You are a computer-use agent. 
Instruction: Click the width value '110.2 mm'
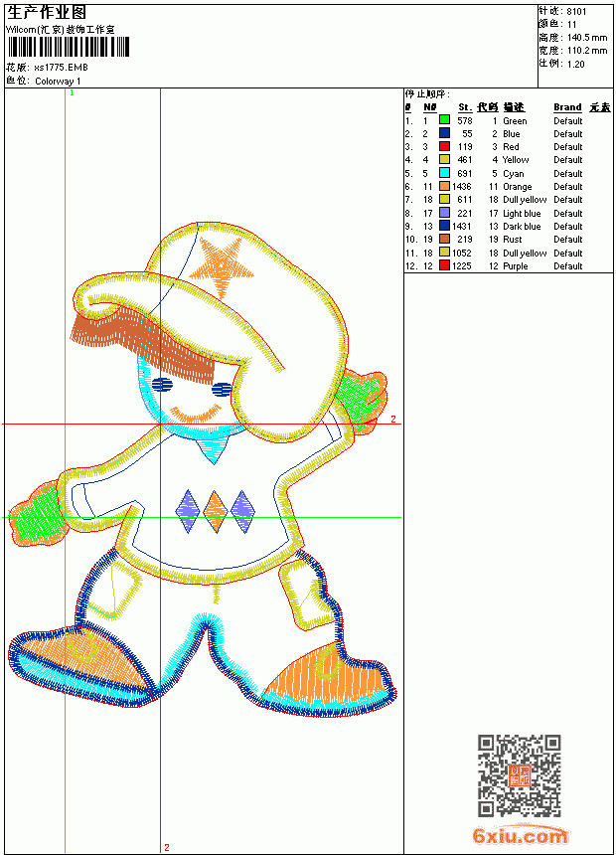[587, 51]
